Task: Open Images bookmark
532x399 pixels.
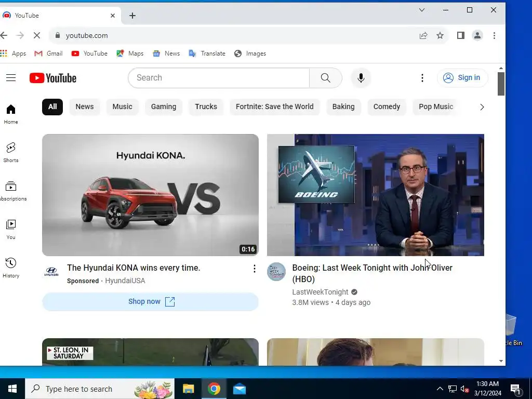Action: pyautogui.click(x=250, y=54)
